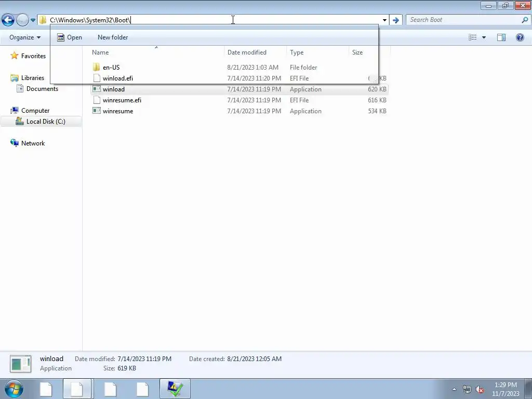Click Date modified value in details pane
Image resolution: width=532 pixels, height=399 pixels.
pyautogui.click(x=144, y=358)
